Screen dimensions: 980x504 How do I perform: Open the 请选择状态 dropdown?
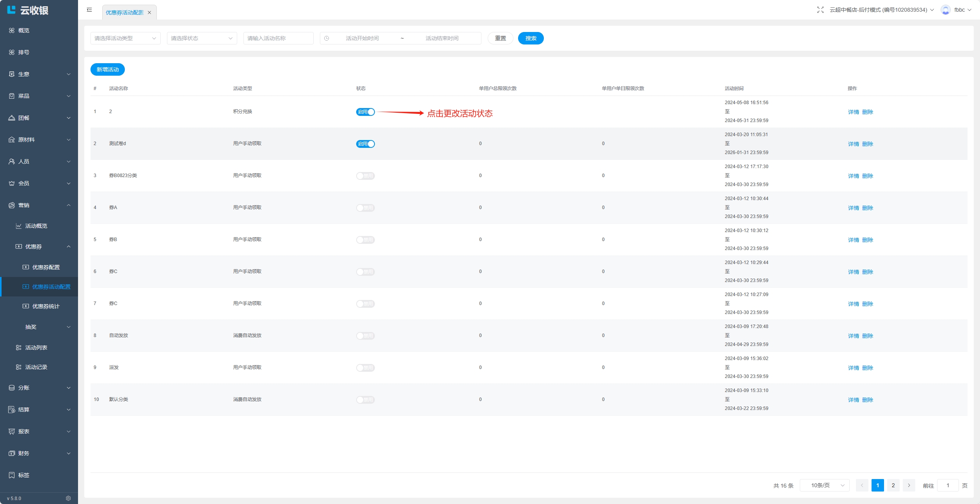pos(202,38)
